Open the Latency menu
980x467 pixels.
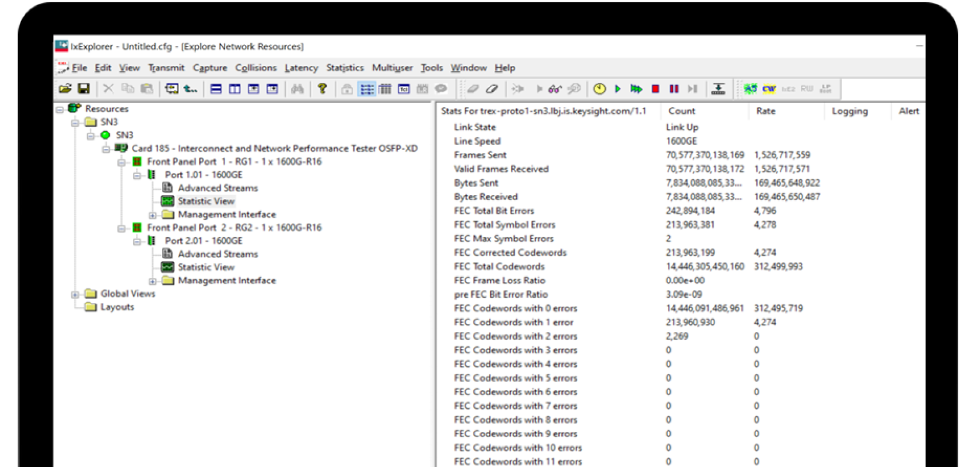(x=302, y=68)
